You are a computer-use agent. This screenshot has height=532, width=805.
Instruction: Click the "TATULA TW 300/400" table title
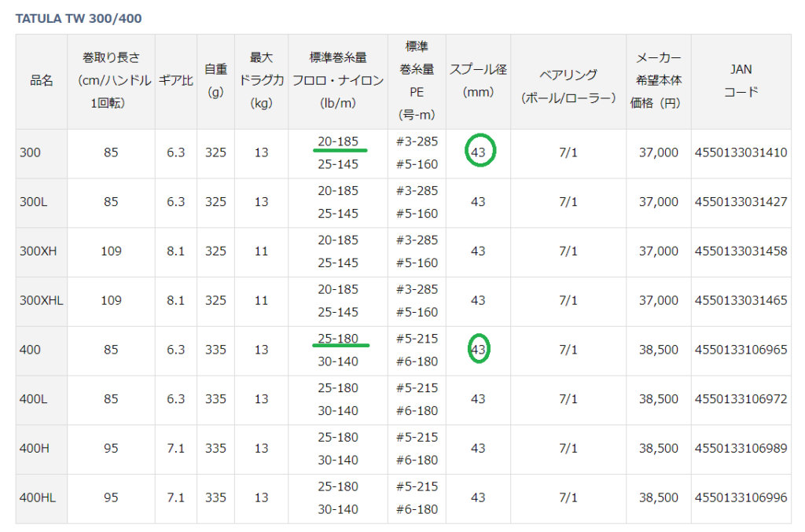click(79, 19)
